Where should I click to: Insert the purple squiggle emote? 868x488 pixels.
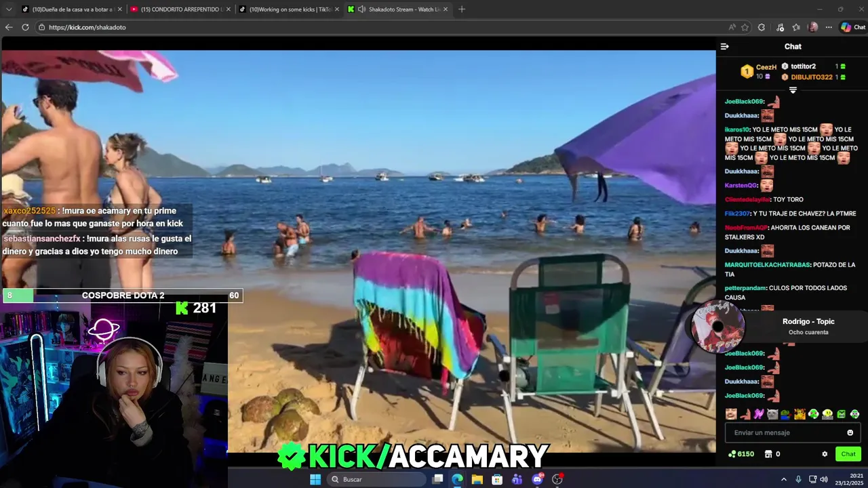pyautogui.click(x=758, y=414)
